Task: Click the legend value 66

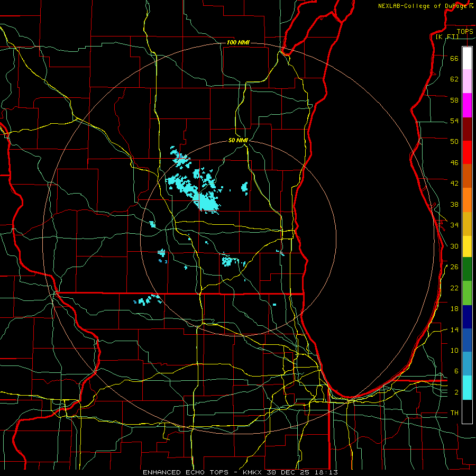Action: tap(454, 58)
